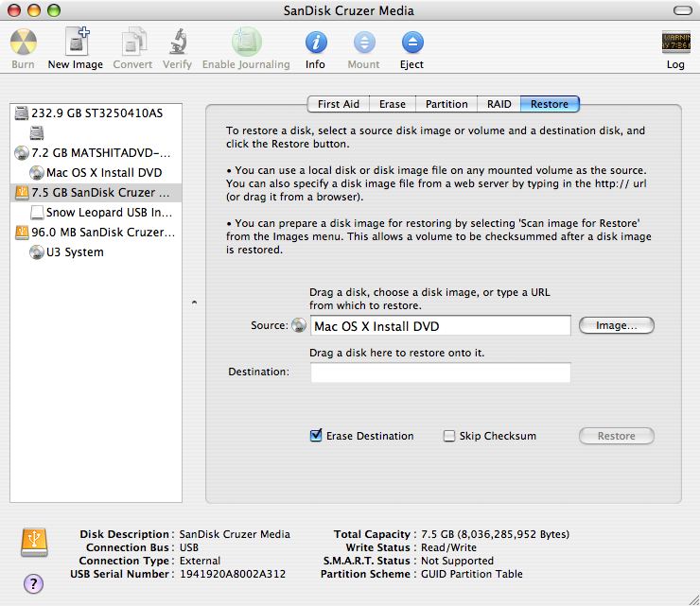The width and height of the screenshot is (700, 606).
Task: Open Disk Utility help with the question mark
Action: 33,583
